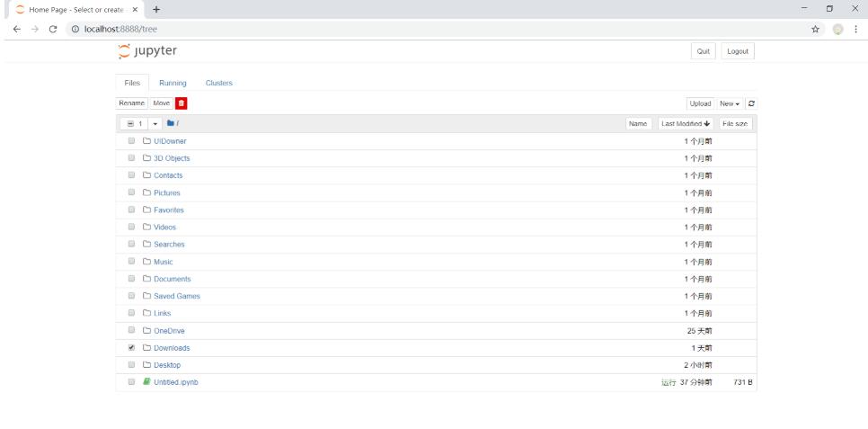Click the green Untitled.ipynb notebook icon
The image size is (868, 429).
coord(146,381)
